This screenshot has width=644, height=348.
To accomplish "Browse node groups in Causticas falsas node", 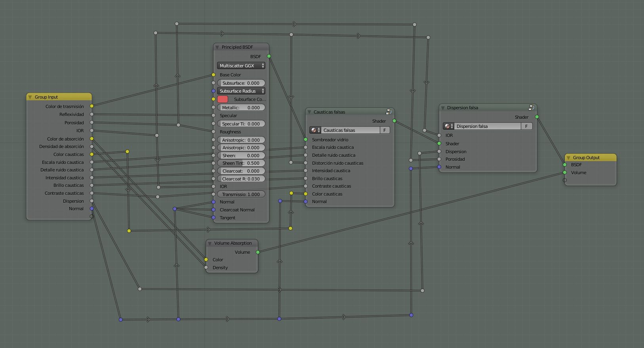I will pyautogui.click(x=315, y=130).
